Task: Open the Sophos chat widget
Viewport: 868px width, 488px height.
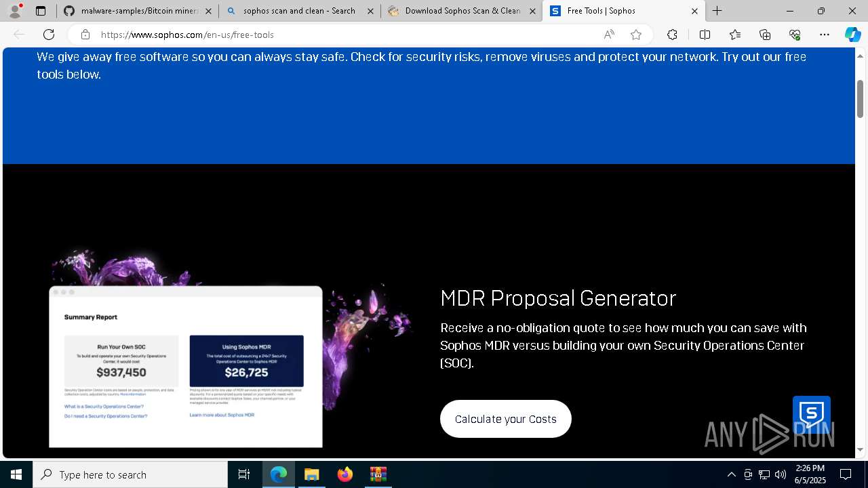Action: point(812,415)
